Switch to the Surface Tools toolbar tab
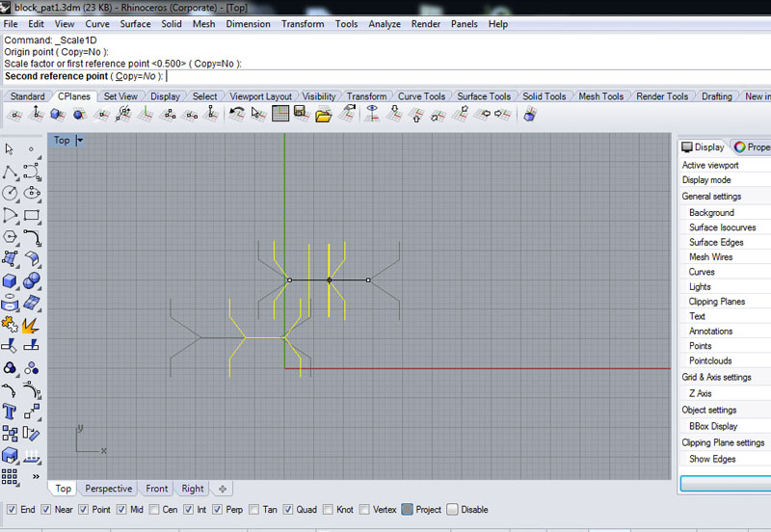This screenshot has width=771, height=532. [x=484, y=96]
